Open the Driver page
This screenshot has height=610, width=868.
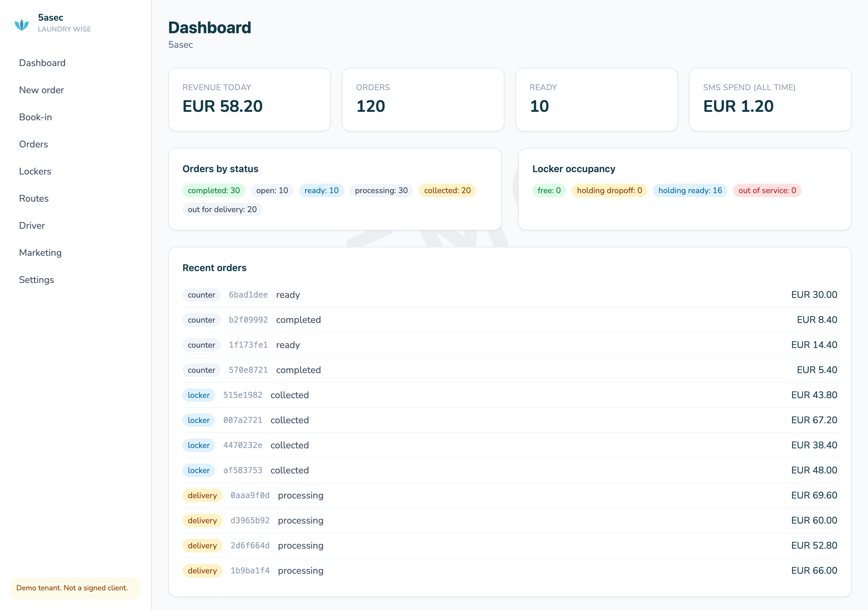click(x=32, y=226)
